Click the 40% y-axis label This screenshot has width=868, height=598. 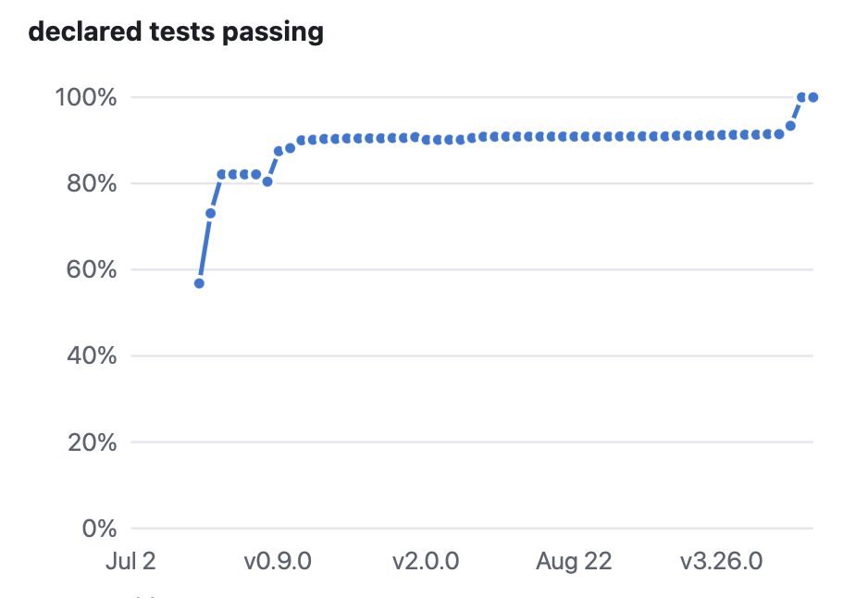pos(92,355)
